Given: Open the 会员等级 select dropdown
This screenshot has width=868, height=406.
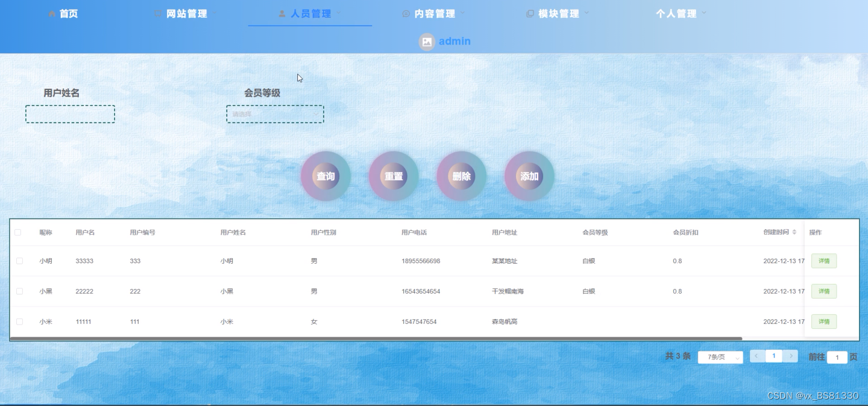Looking at the screenshot, I should [275, 114].
